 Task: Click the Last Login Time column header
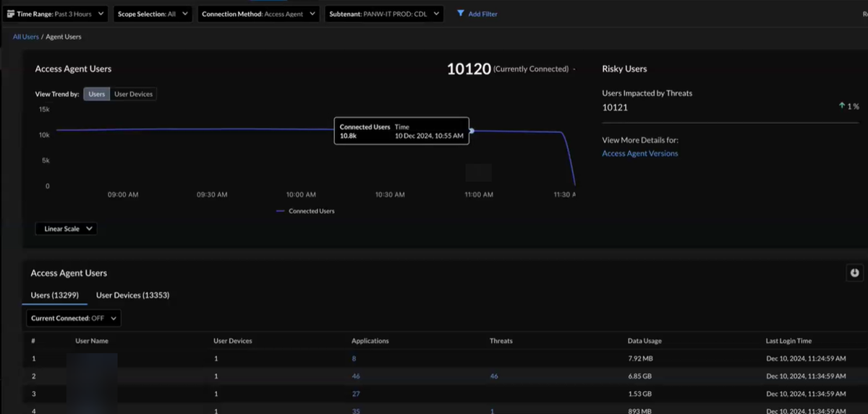tap(788, 341)
